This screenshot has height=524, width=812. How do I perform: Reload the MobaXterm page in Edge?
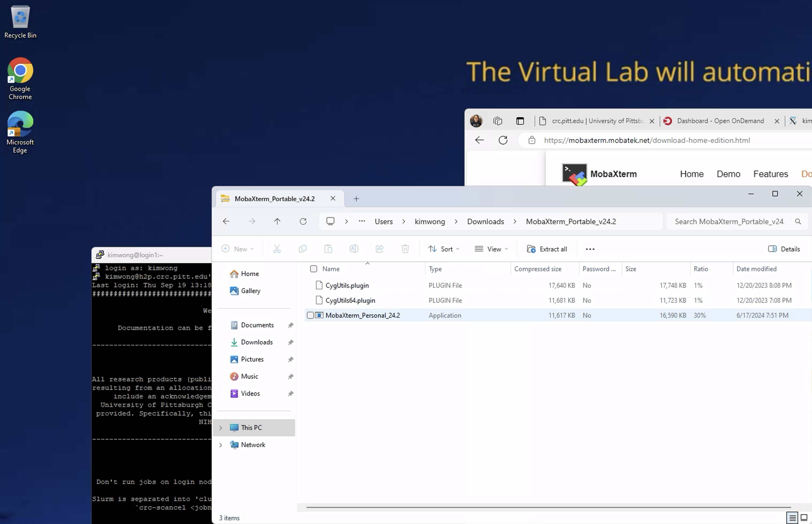coord(503,140)
